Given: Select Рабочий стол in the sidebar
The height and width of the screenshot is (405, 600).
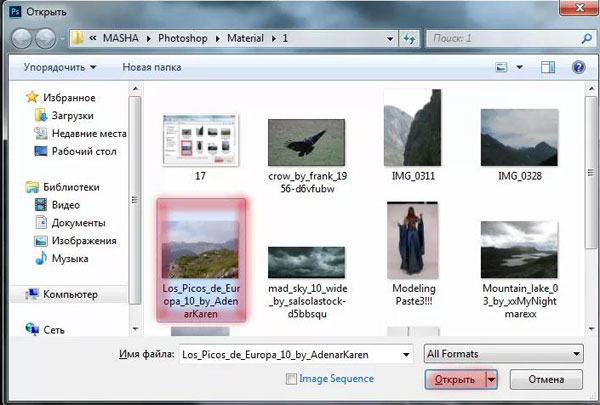Looking at the screenshot, I should coord(84,151).
